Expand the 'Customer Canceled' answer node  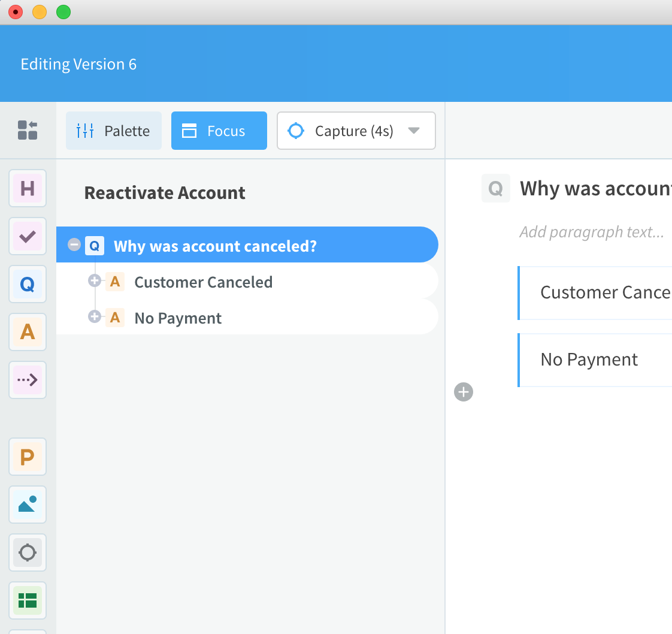pos(95,282)
